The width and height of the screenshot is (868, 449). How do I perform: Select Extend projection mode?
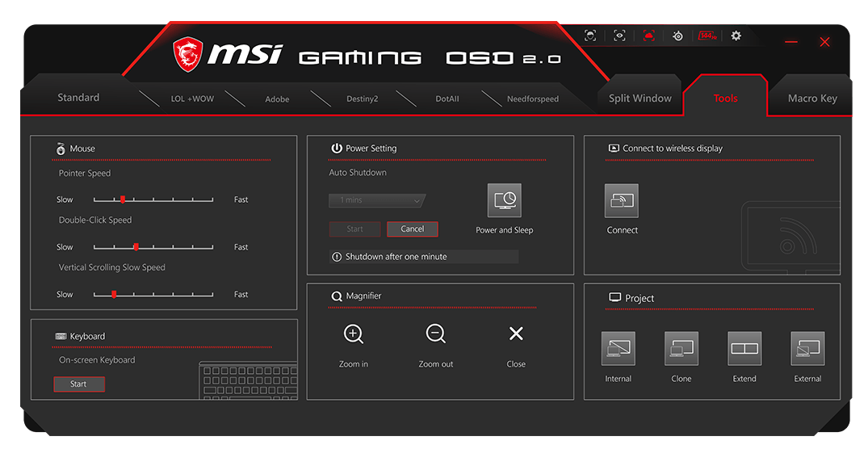[x=744, y=349]
